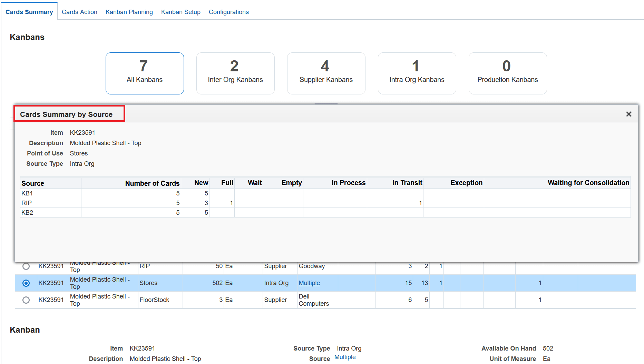Select the FloorStock row radio button
This screenshot has height=364, width=644.
point(26,300)
